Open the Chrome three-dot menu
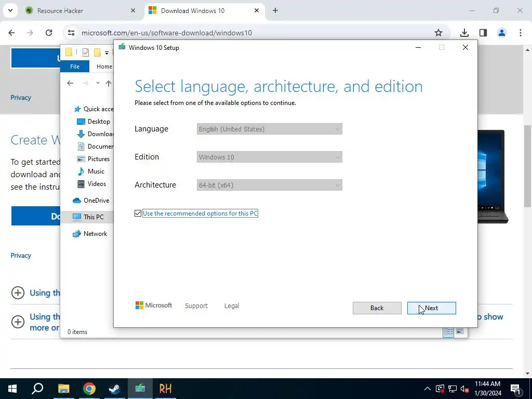This screenshot has height=399, width=532. (520, 33)
